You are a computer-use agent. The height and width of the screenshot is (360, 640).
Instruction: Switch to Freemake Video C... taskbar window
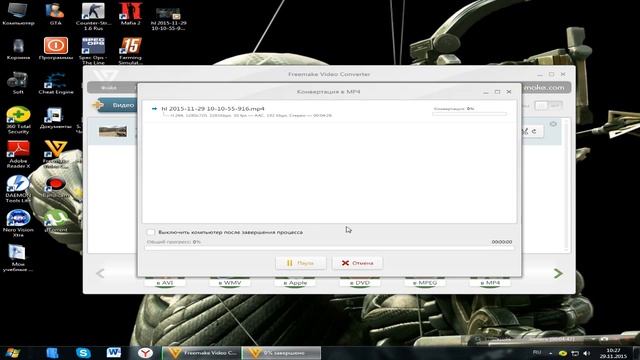(202, 353)
